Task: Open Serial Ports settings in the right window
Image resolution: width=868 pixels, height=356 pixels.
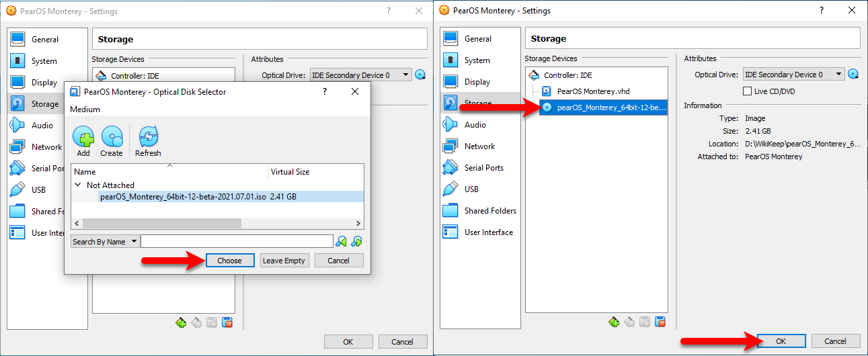Action: [x=480, y=168]
